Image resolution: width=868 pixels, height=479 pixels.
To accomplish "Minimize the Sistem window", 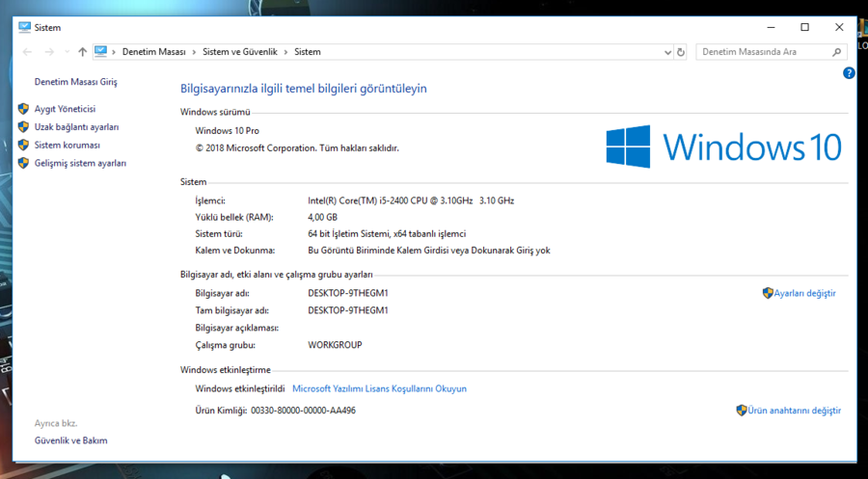I will [772, 27].
